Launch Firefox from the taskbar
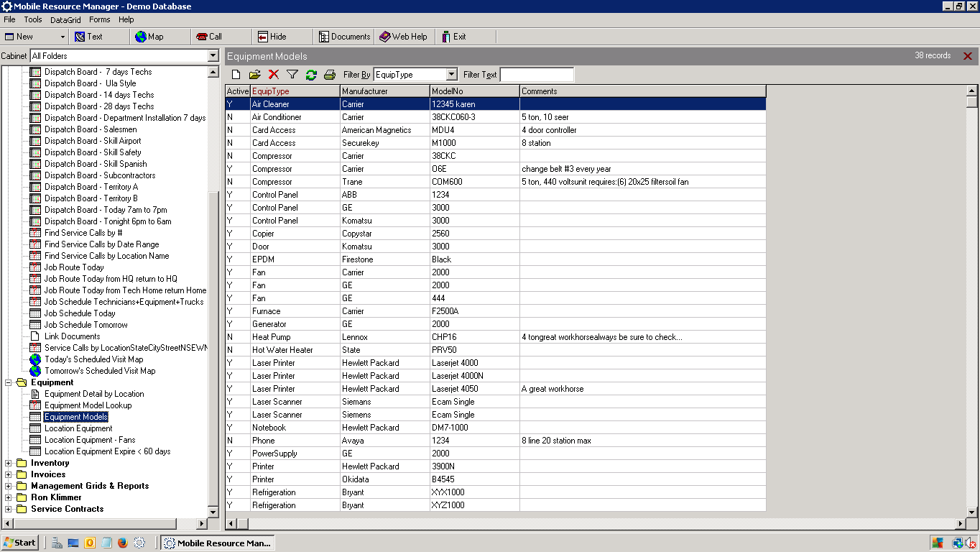Image resolution: width=980 pixels, height=552 pixels. point(123,543)
